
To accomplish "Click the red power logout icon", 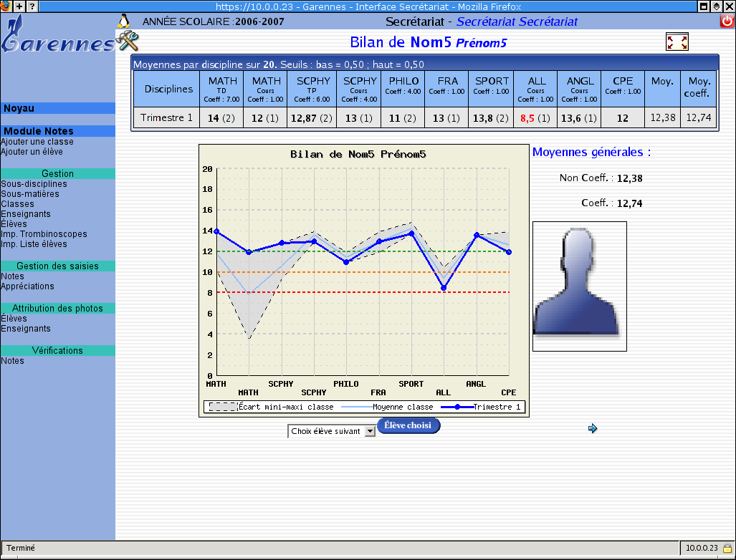I will (727, 21).
